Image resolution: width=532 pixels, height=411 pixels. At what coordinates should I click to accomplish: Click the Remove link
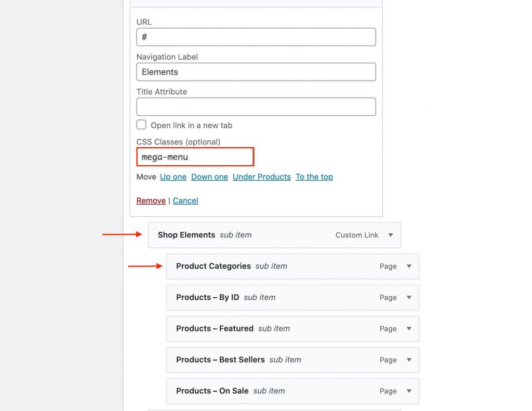[x=151, y=201]
